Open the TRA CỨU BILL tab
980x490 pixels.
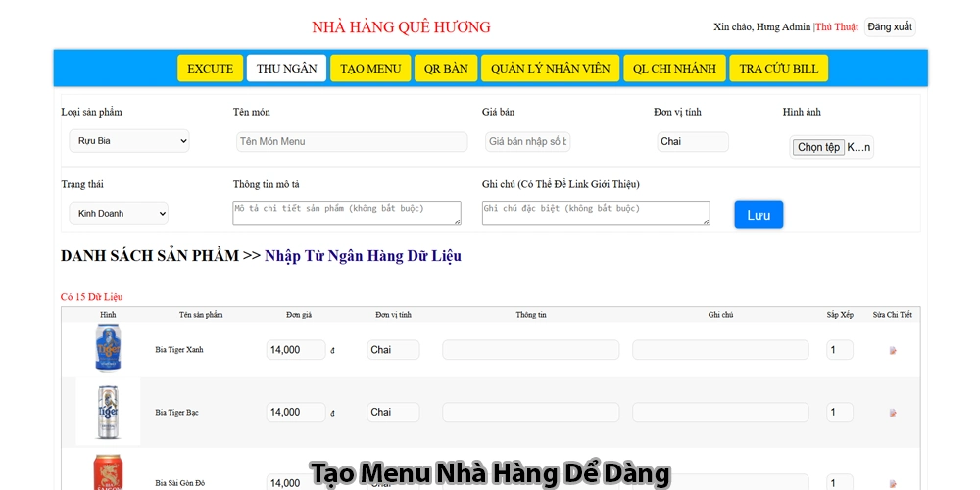click(x=779, y=69)
